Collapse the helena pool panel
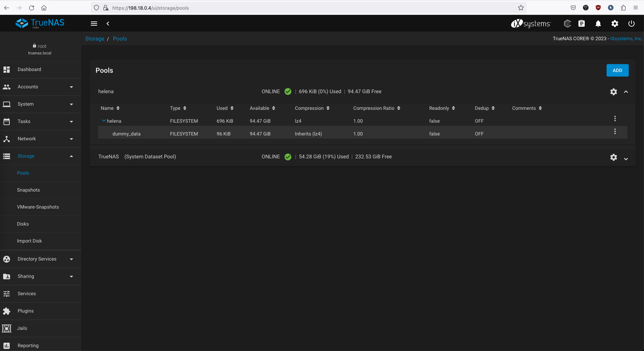This screenshot has height=351, width=644. click(626, 92)
